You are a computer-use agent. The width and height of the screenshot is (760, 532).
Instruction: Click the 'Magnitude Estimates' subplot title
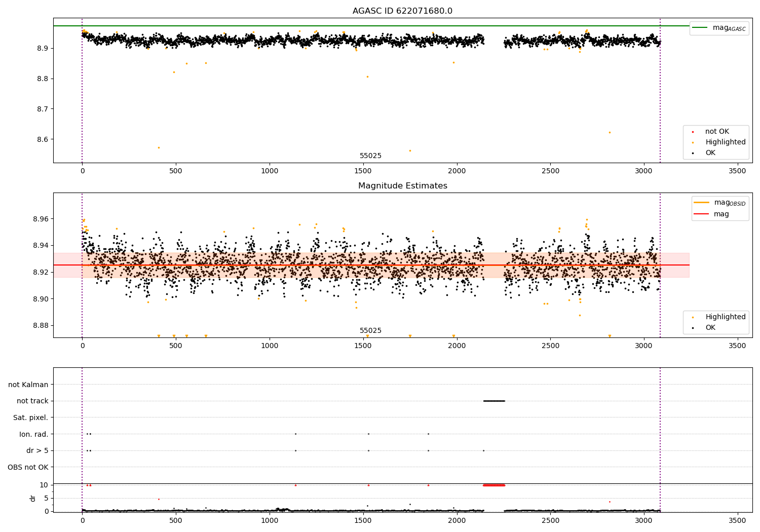402,186
